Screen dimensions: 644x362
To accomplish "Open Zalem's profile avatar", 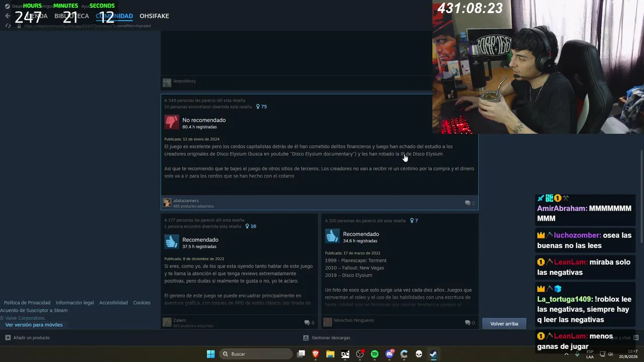I will [167, 322].
